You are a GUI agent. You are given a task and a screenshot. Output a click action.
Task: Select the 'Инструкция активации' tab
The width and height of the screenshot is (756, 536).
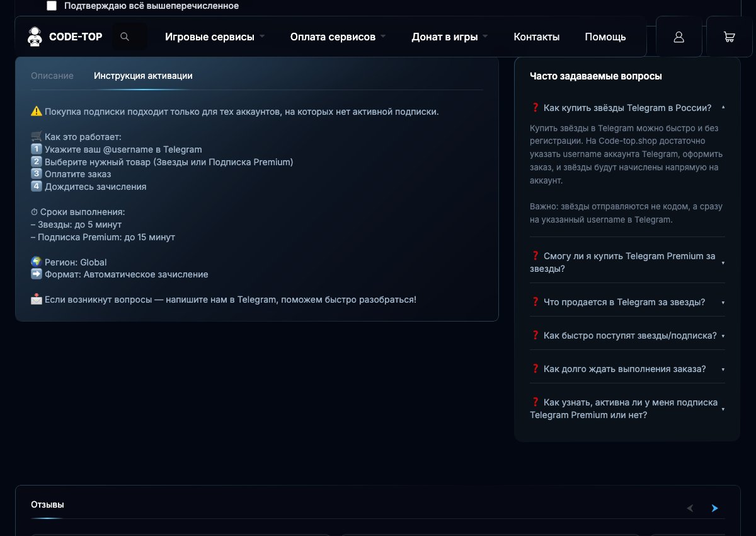click(x=143, y=76)
